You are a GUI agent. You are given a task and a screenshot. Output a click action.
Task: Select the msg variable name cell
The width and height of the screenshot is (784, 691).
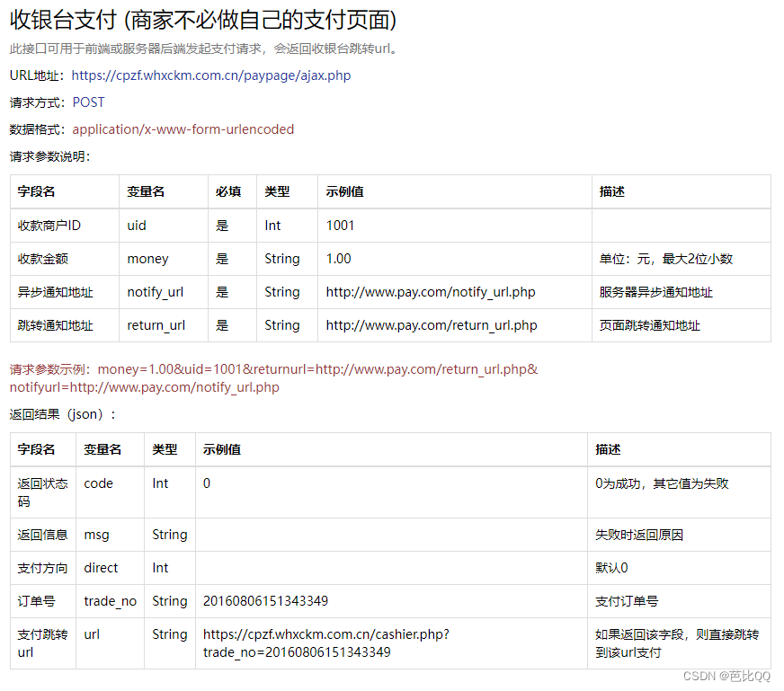coord(110,535)
